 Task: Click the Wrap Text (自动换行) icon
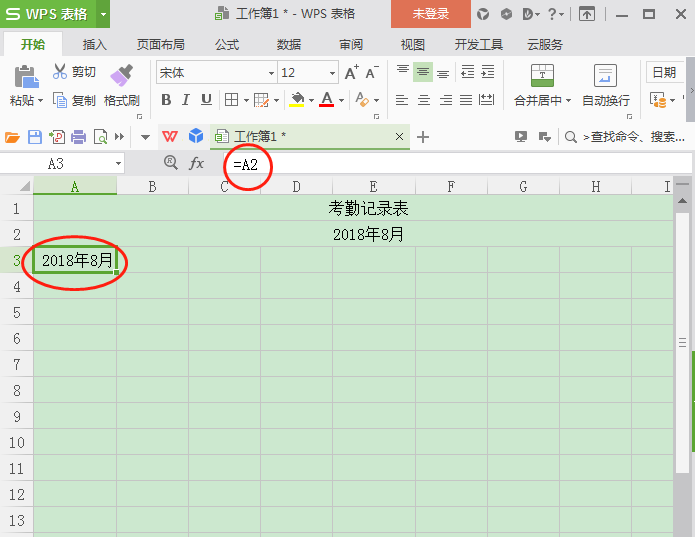605,76
